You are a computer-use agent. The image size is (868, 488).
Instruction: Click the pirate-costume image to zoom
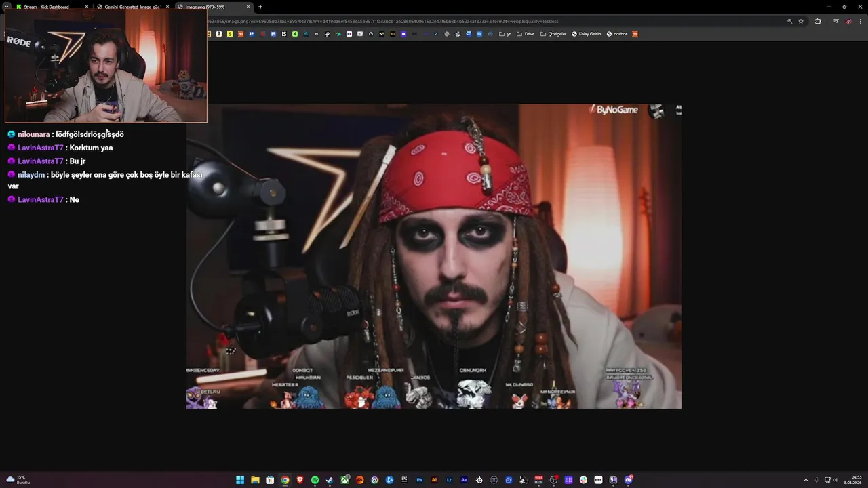(x=434, y=256)
